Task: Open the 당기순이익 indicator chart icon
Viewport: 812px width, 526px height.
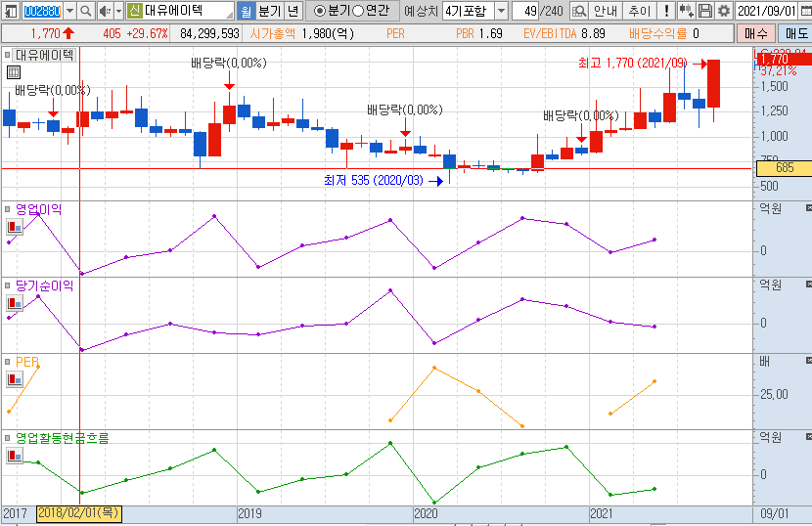Action: pos(15,303)
